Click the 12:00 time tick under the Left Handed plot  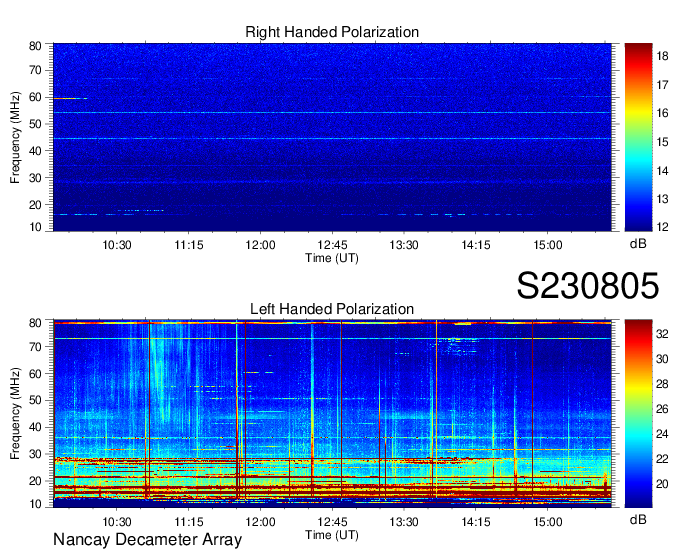pyautogui.click(x=260, y=522)
